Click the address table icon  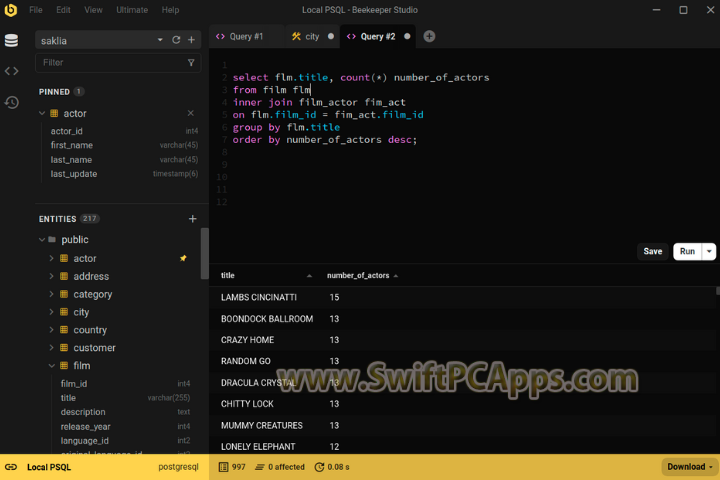click(x=64, y=276)
